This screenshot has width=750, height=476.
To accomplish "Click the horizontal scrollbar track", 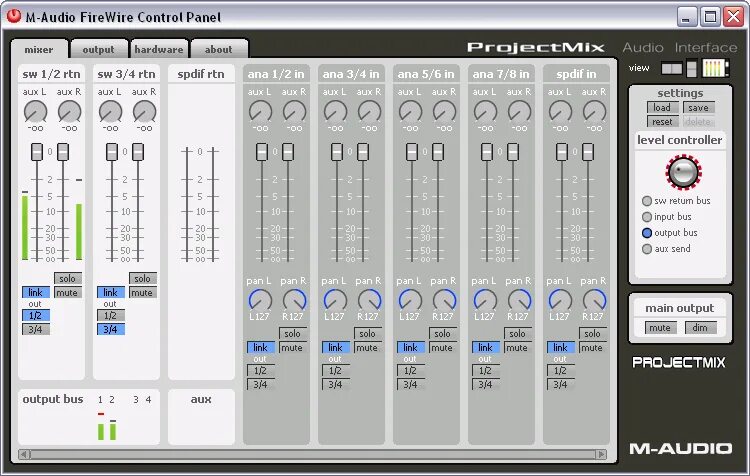I will [313, 454].
